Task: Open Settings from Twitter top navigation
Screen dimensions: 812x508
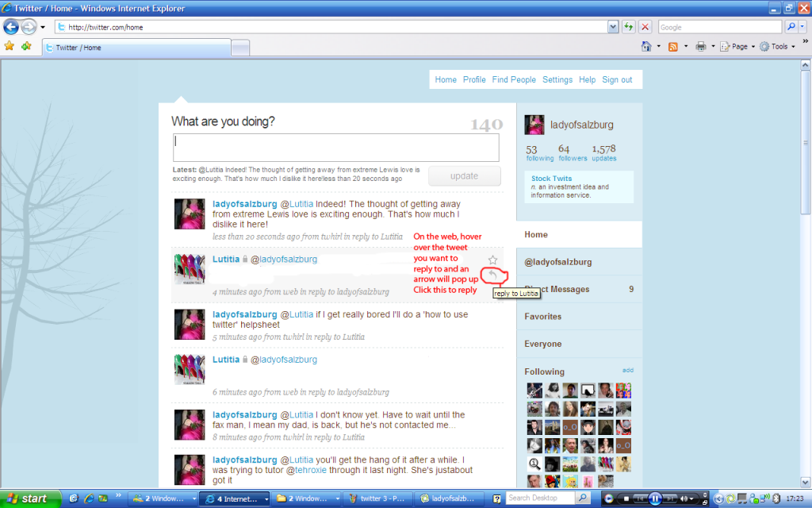Action: click(557, 80)
